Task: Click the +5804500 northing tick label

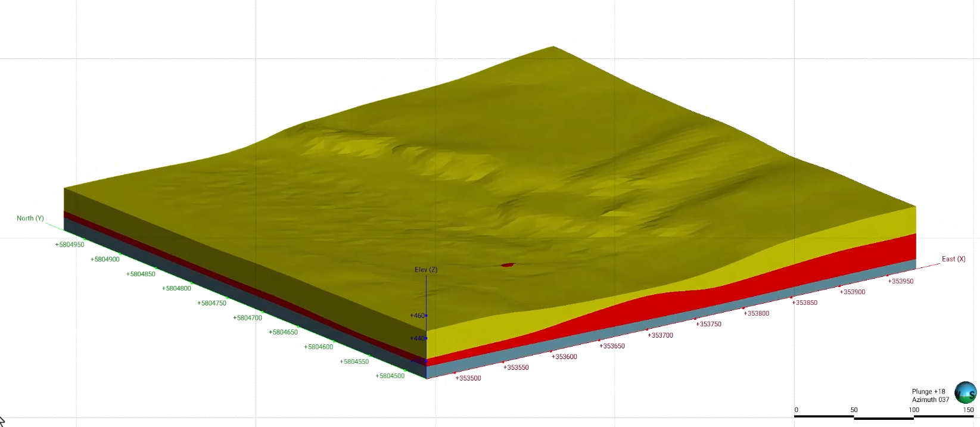Action: [x=390, y=376]
